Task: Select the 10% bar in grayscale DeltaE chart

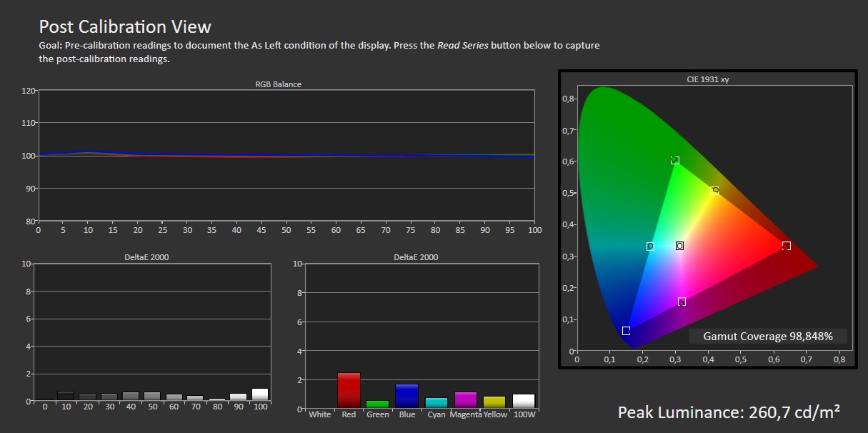Action: [x=66, y=396]
